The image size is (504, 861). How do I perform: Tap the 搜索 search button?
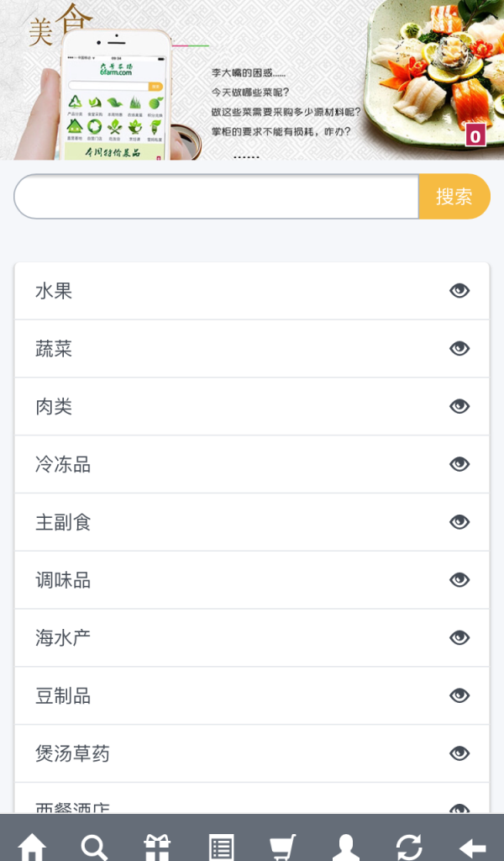pos(454,195)
